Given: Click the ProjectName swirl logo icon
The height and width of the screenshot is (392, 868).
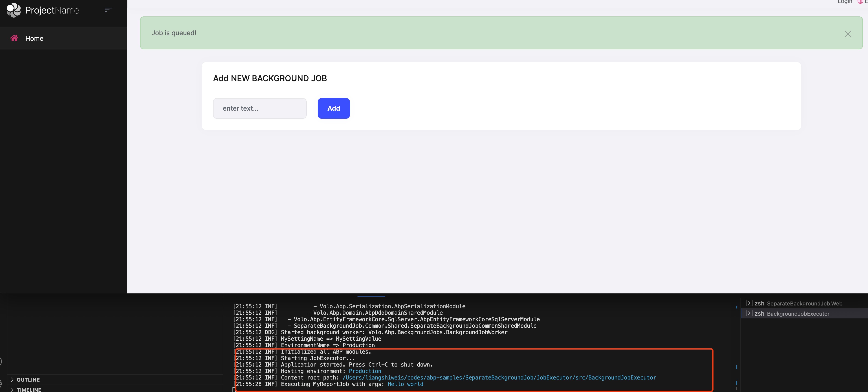Looking at the screenshot, I should [x=14, y=10].
